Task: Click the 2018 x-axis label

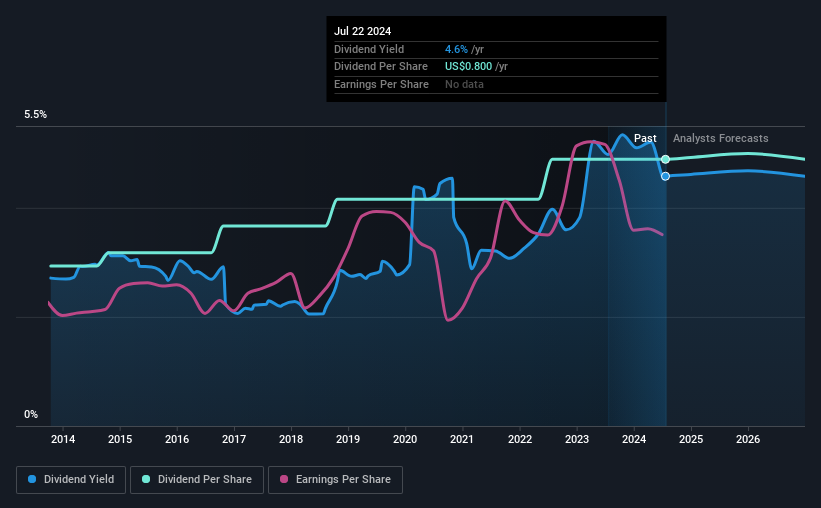Action: coord(291,439)
